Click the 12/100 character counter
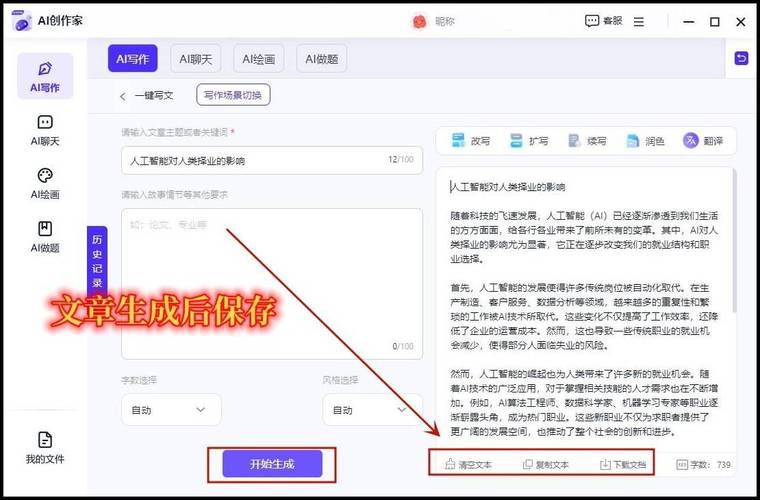 coord(400,159)
